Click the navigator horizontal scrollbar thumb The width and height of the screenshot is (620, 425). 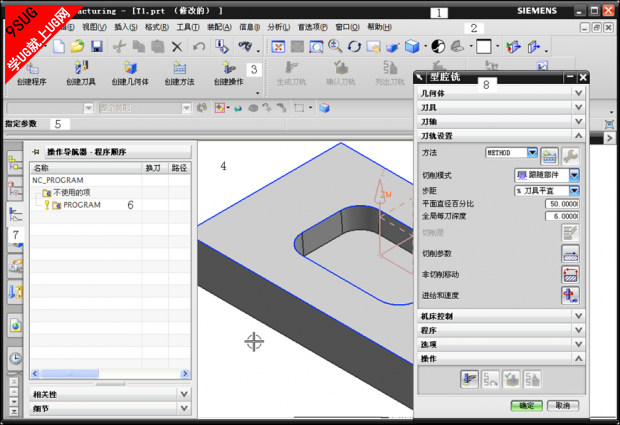pos(70,374)
